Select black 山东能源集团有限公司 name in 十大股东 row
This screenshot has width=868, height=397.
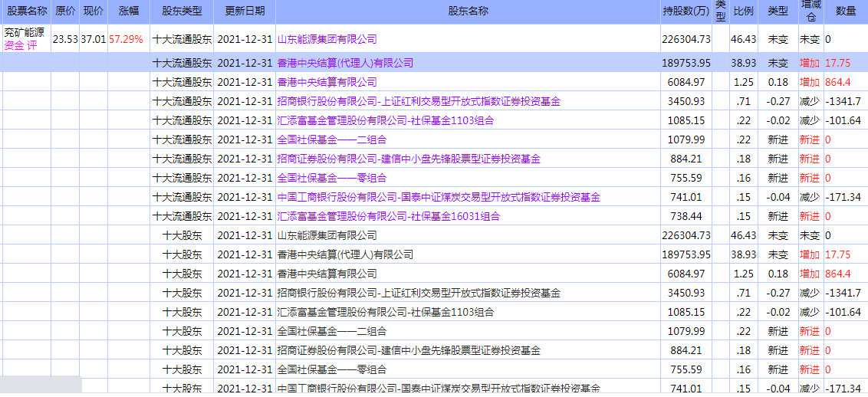(x=327, y=235)
